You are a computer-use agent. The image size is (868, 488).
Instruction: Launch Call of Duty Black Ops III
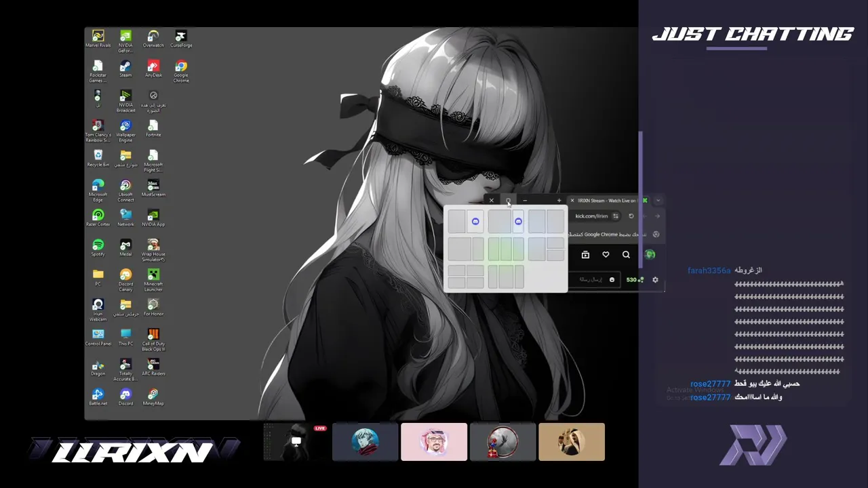pos(153,340)
